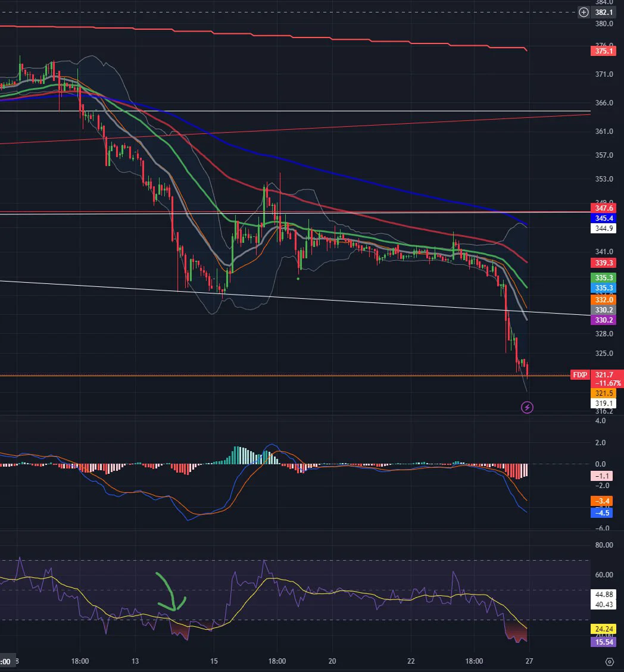The width and height of the screenshot is (624, 672).
Task: Select the red 375.1 price scale label
Action: pos(603,51)
